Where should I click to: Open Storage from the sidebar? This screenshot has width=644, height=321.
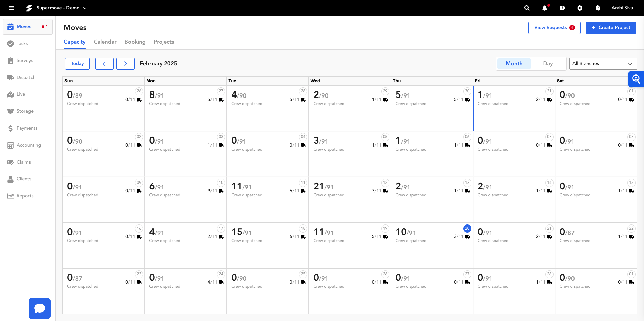click(x=25, y=111)
